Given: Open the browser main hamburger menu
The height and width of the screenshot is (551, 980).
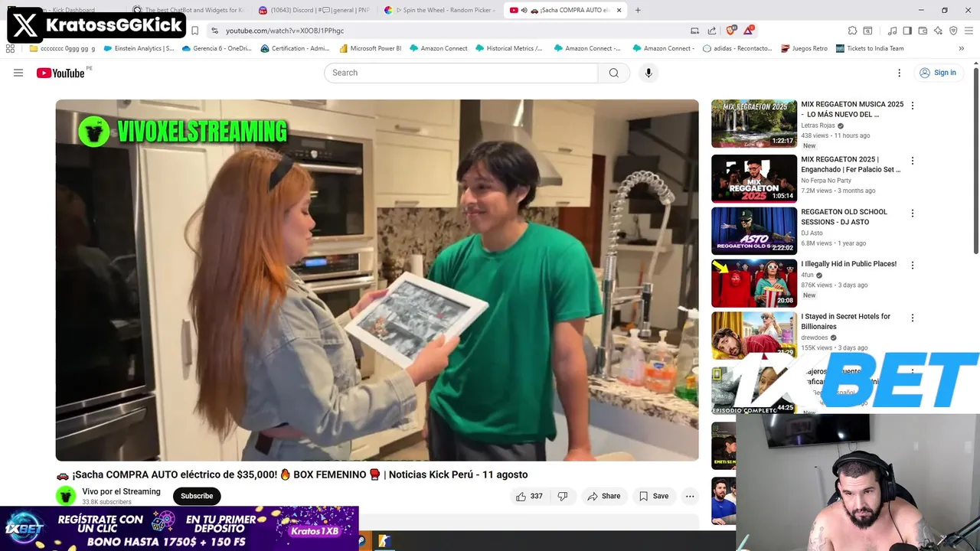Looking at the screenshot, I should coord(969,31).
